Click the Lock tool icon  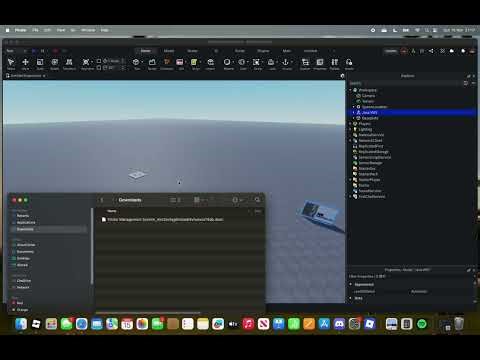(271, 62)
